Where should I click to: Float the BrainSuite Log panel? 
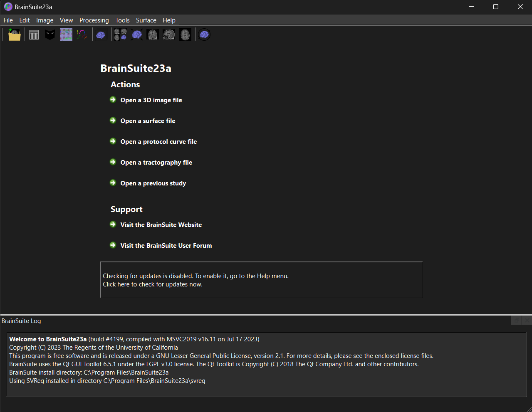coord(516,321)
